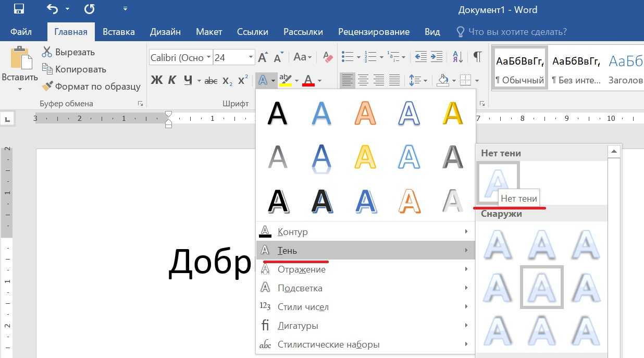The height and width of the screenshot is (358, 644).
Task: Click the Копировать button
Action: (x=74, y=69)
